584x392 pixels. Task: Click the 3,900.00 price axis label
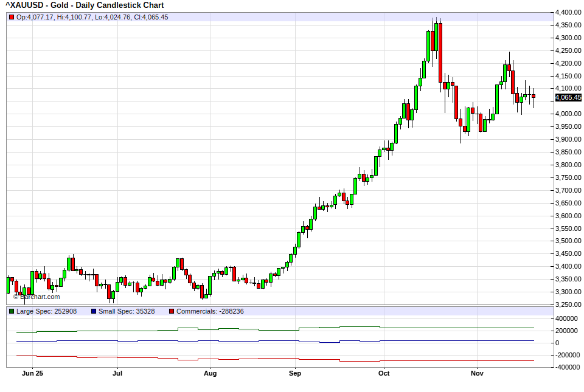568,139
